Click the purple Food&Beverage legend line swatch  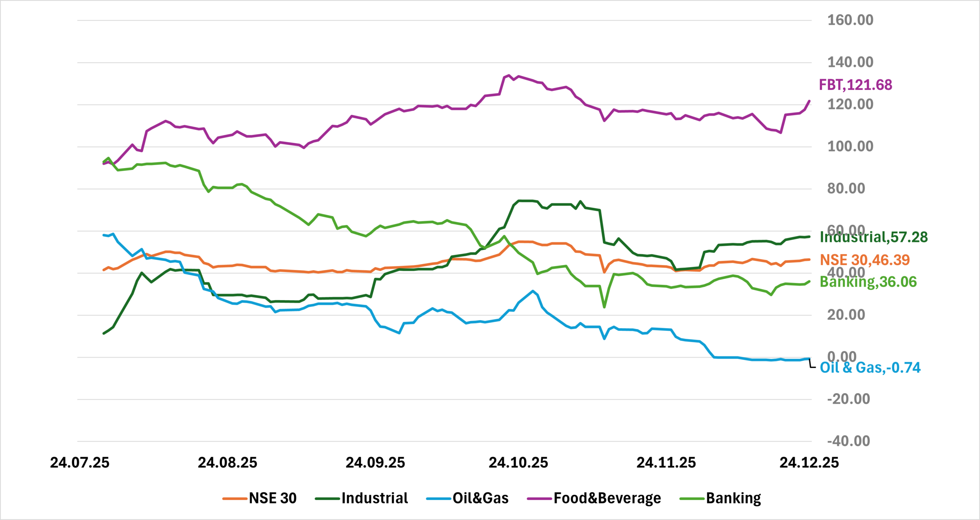pos(539,499)
